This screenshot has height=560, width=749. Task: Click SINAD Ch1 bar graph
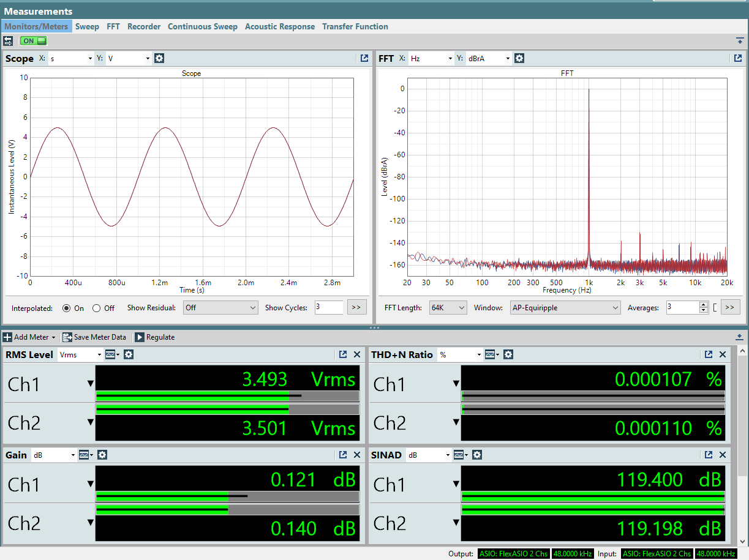point(592,496)
